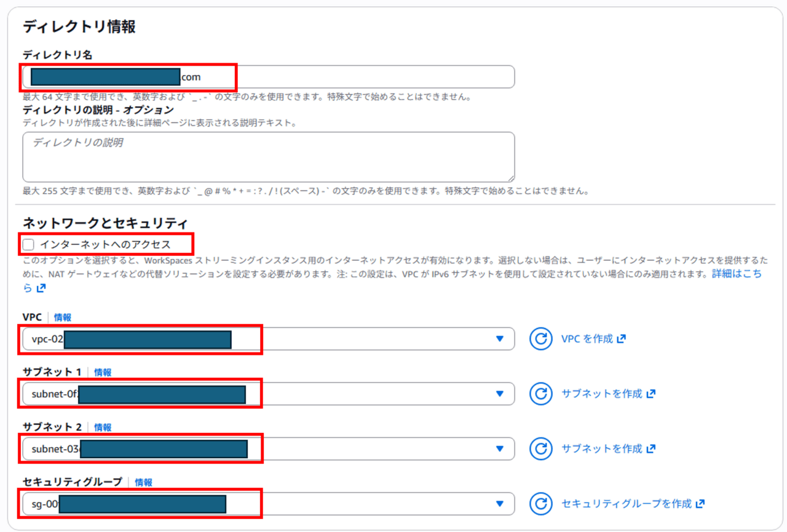This screenshot has width=787, height=532.
Task: Enable インターネットへのアクセス checkbox
Action: click(x=29, y=245)
